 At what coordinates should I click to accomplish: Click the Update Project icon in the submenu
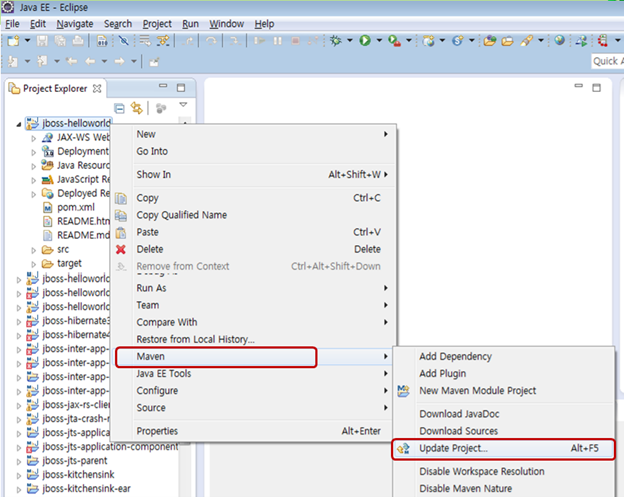click(x=404, y=449)
